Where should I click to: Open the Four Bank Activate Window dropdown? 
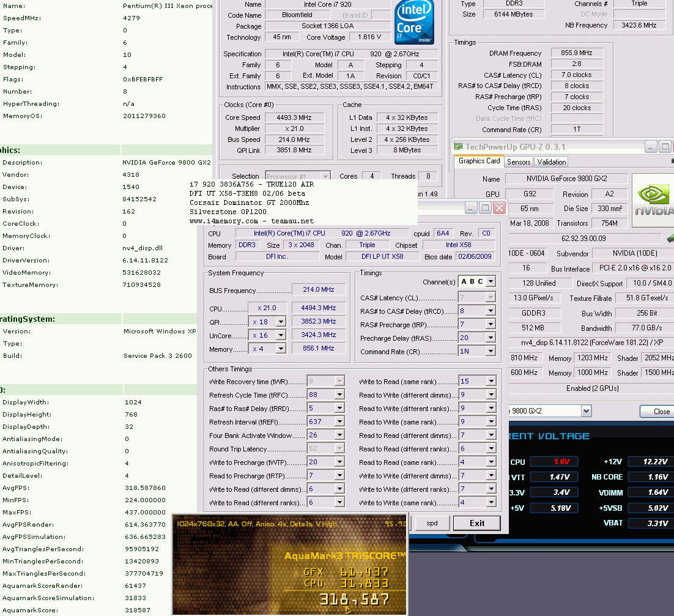pyautogui.click(x=339, y=435)
